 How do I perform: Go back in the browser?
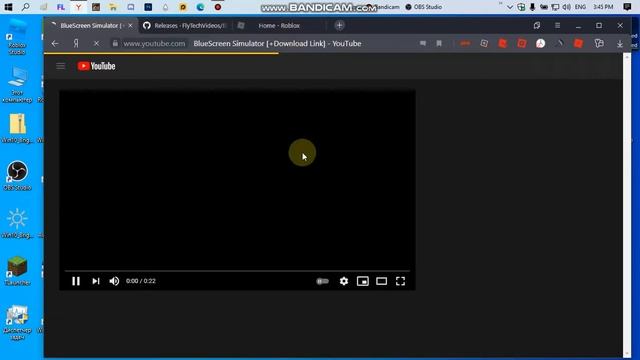click(x=55, y=44)
